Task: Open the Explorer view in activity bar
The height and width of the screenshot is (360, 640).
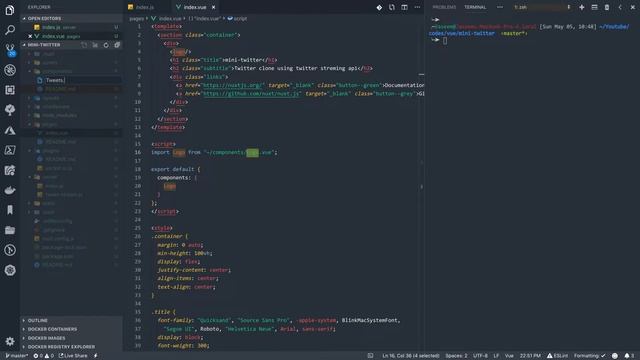Action: (x=10, y=10)
